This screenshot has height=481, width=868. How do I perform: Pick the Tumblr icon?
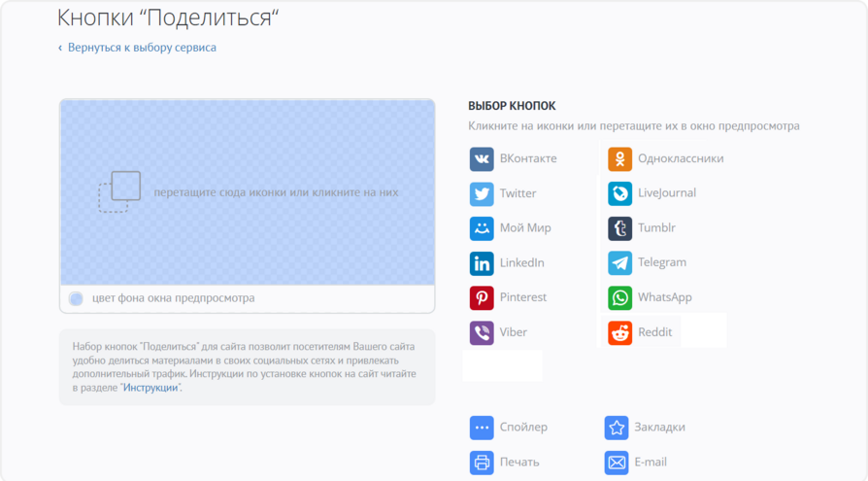(619, 228)
